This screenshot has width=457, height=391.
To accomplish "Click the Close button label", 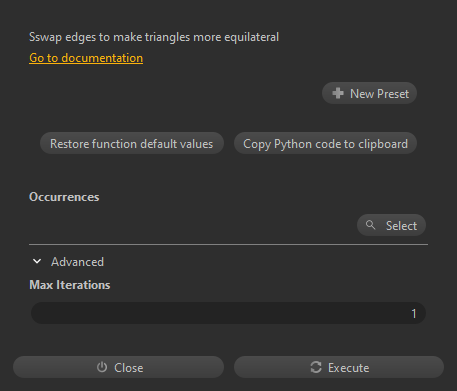I will 129,368.
